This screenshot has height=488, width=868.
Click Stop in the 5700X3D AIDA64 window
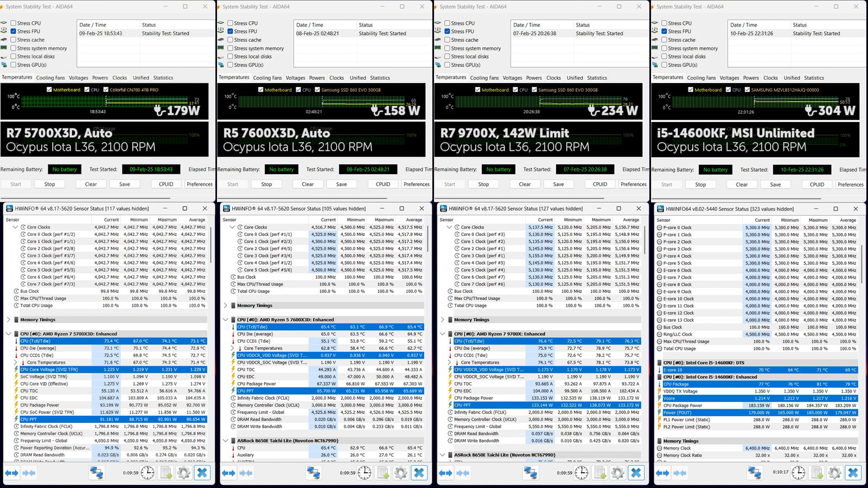click(x=49, y=184)
